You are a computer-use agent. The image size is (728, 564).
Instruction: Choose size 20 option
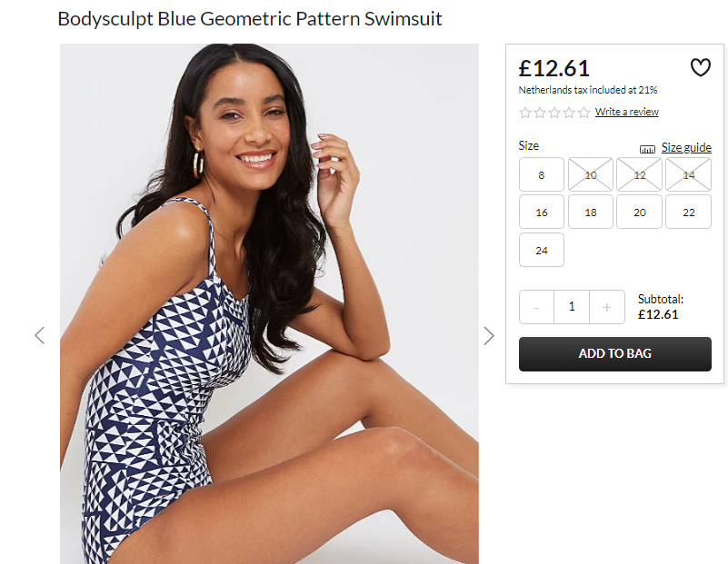[639, 212]
